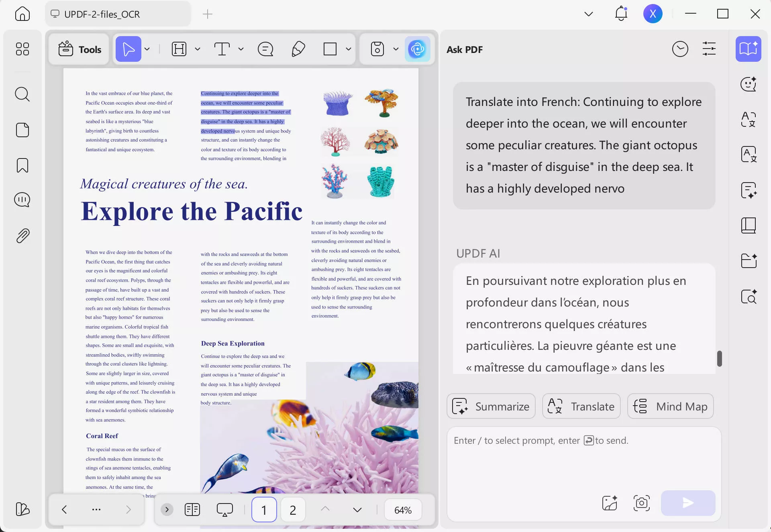
Task: Open the UPDF AI assistant icon
Action: click(417, 49)
